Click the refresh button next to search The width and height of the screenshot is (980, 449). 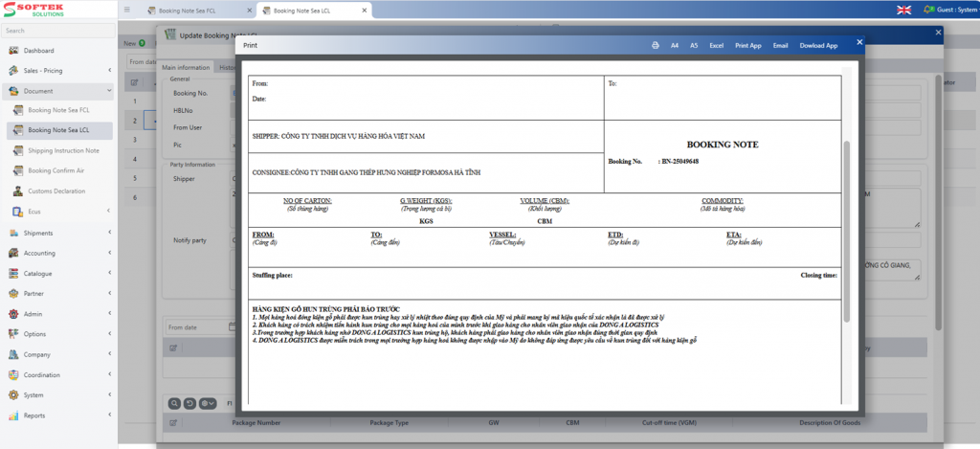189,403
